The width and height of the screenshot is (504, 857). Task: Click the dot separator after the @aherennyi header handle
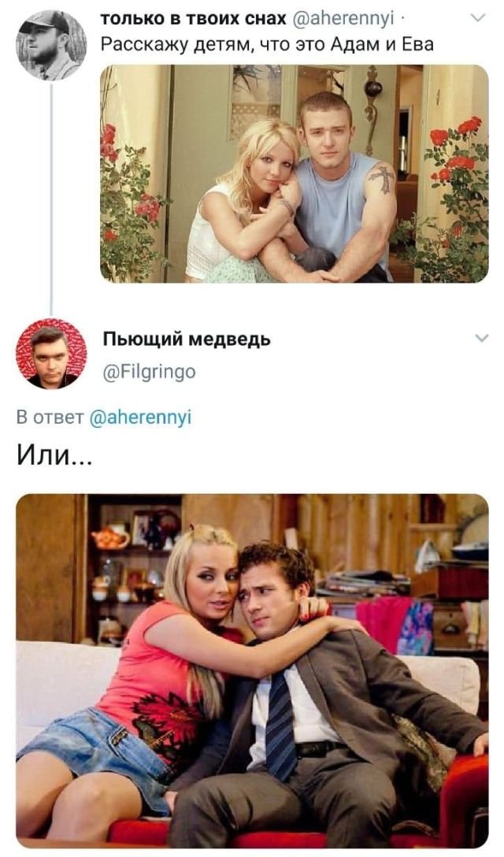402,20
